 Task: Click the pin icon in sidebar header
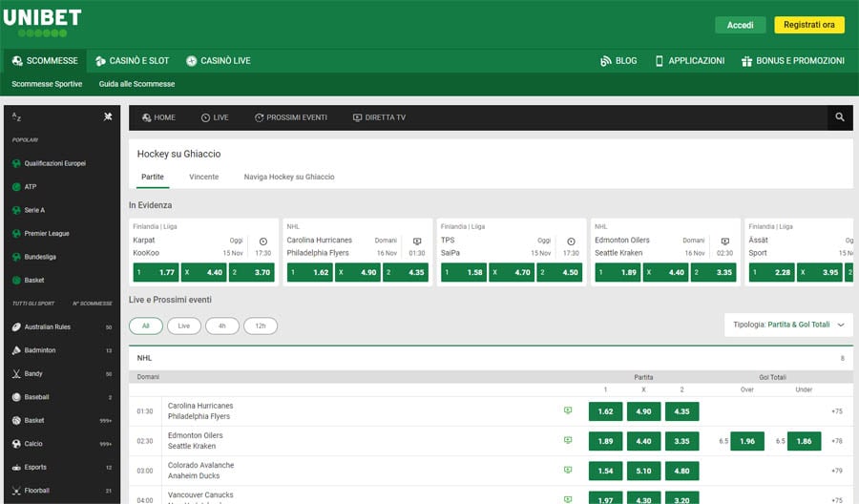coord(108,116)
